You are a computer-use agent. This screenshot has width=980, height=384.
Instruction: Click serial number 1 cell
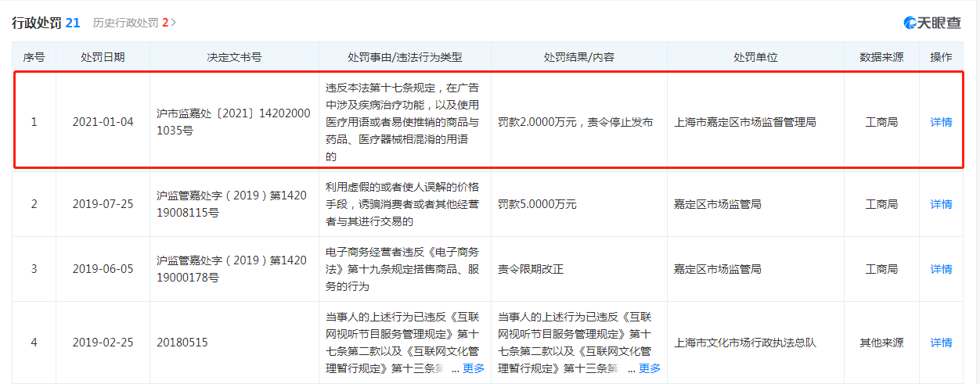pyautogui.click(x=34, y=123)
